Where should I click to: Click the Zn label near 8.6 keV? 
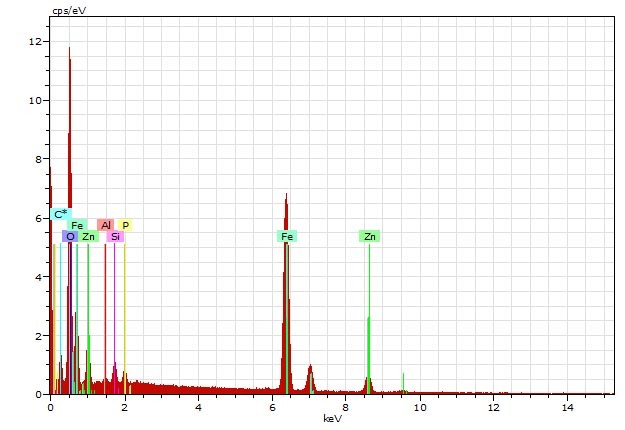(370, 237)
